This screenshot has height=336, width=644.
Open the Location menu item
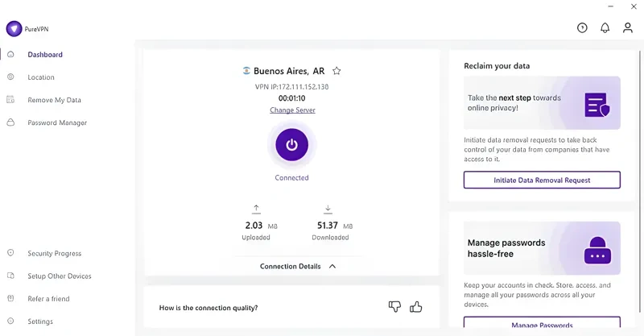(x=41, y=77)
